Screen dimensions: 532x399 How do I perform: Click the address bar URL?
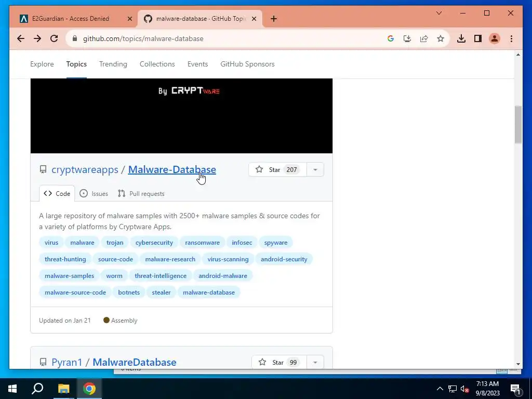click(143, 38)
